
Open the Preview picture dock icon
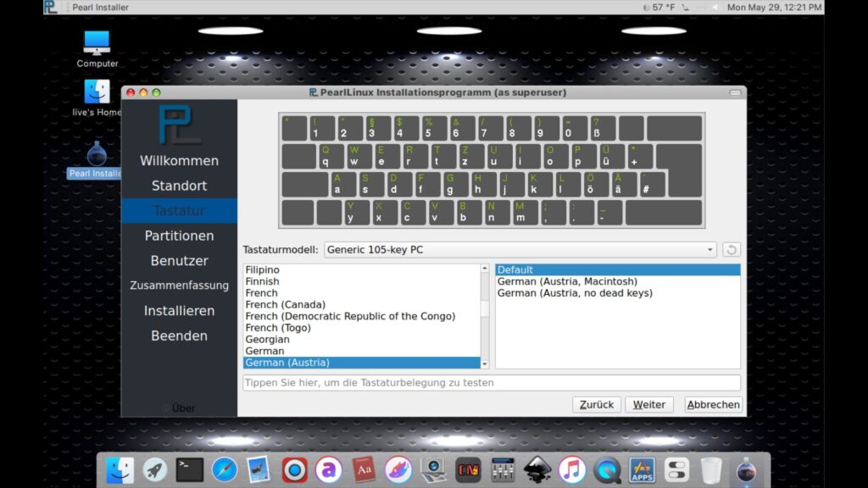pos(259,469)
